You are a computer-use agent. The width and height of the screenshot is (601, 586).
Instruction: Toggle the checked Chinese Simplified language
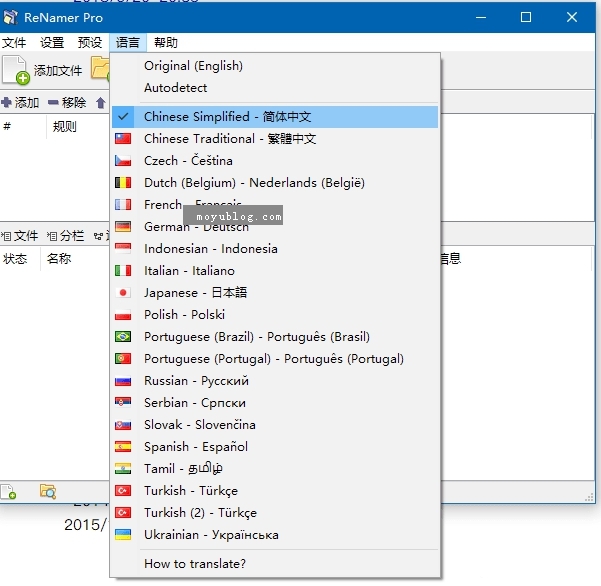(x=275, y=117)
